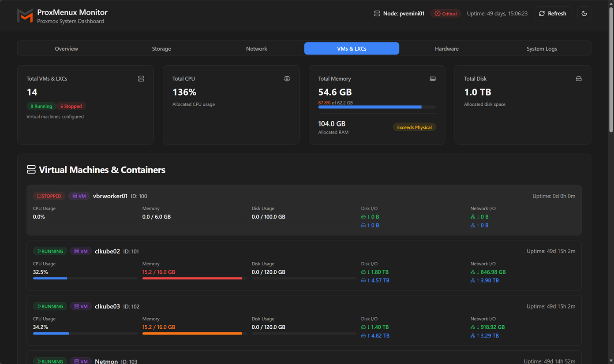
Task: Click the Critical status badge
Action: click(x=446, y=14)
